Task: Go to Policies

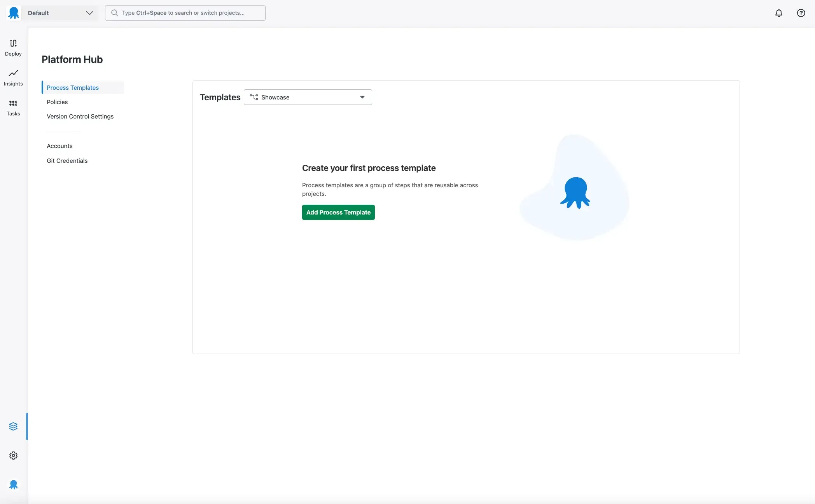Action: [57, 102]
